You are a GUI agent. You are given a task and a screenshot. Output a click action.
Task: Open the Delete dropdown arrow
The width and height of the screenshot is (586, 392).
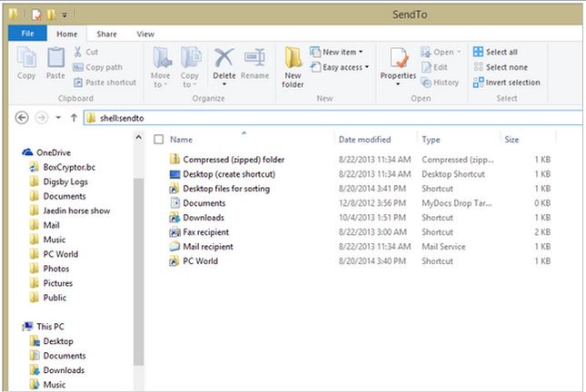pos(224,84)
